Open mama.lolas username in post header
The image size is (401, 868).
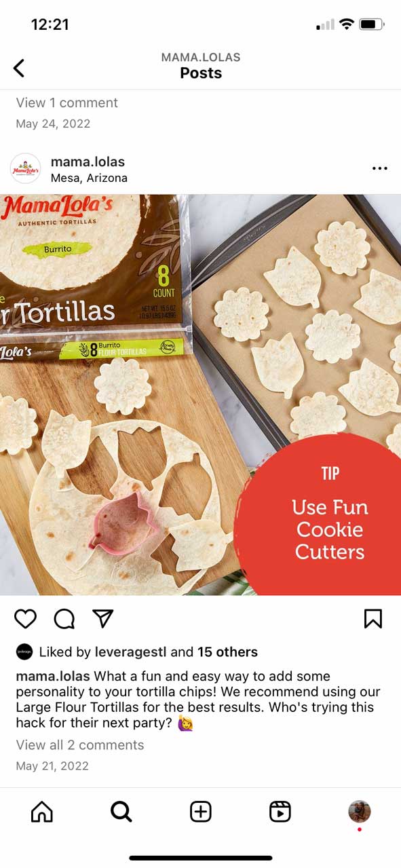(88, 162)
